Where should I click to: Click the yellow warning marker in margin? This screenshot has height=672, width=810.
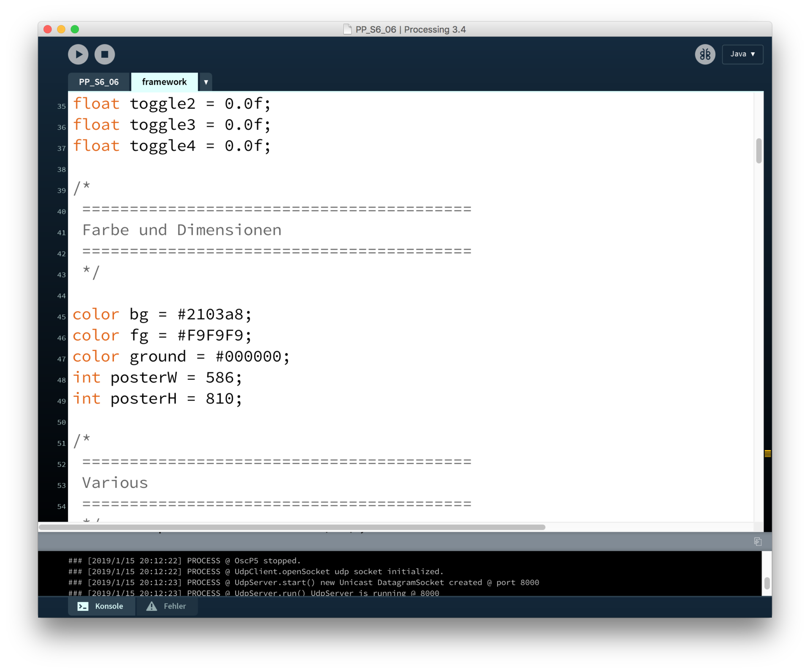pyautogui.click(x=767, y=454)
